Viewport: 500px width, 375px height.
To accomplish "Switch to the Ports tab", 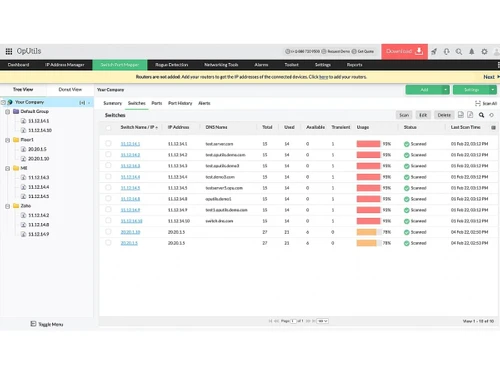I will [157, 103].
